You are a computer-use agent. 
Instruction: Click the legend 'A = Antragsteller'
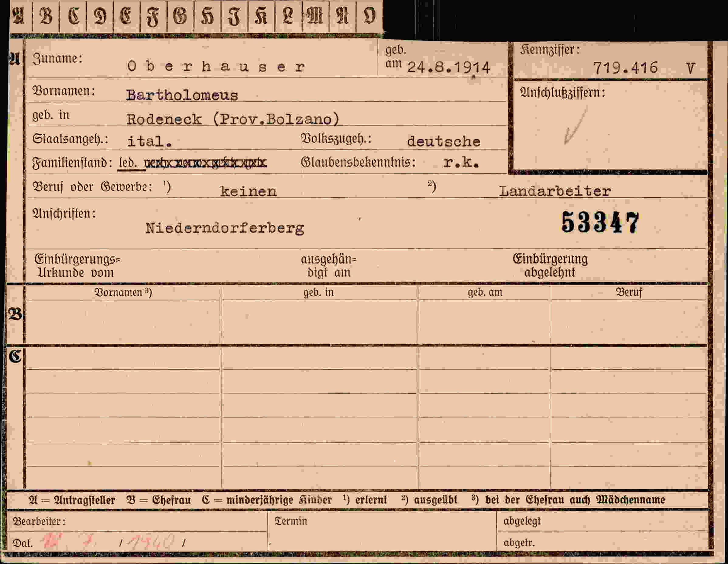point(72,500)
